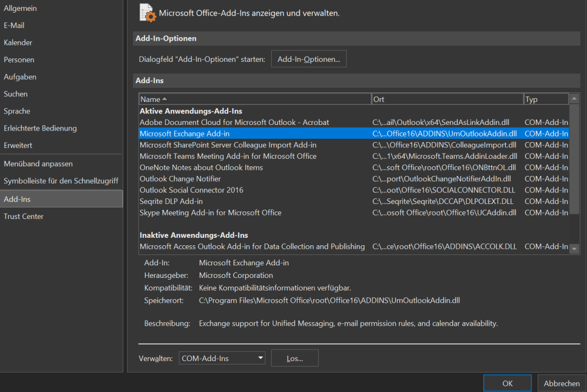This screenshot has height=392, width=587.
Task: Click the Microsoft.Teams.AddinLoader.dll path cell
Action: (445, 156)
